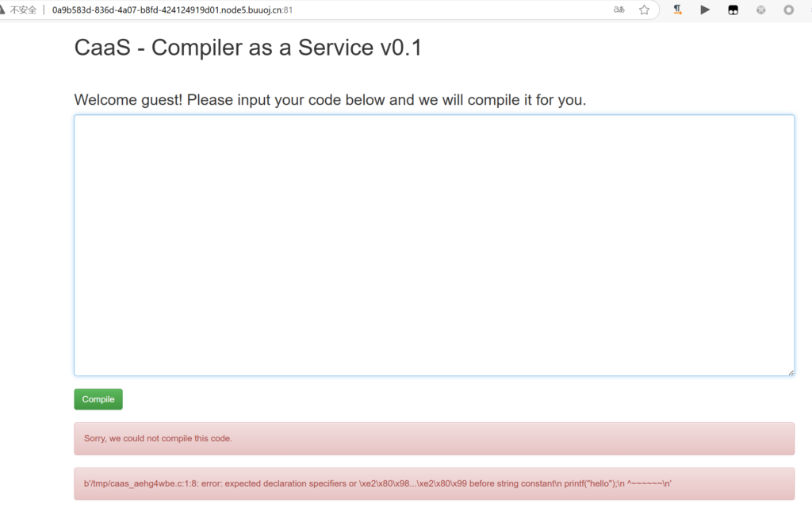The image size is (812, 508).
Task: Click the CaaS - Compiler as a Service heading
Action: (x=247, y=48)
